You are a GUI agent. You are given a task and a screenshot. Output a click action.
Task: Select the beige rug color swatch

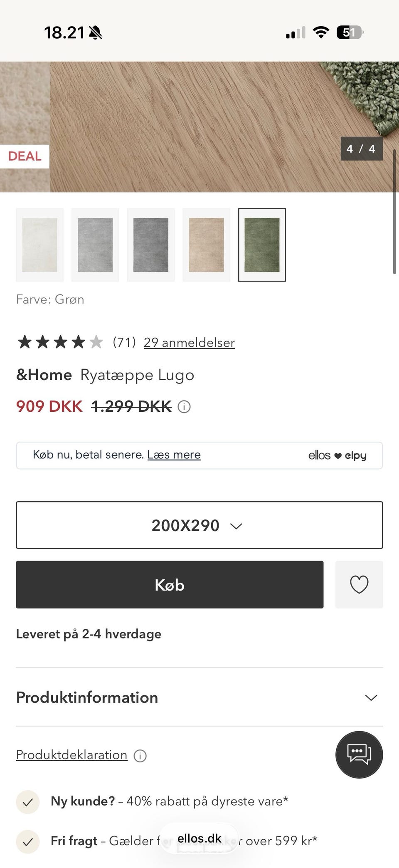tap(207, 245)
